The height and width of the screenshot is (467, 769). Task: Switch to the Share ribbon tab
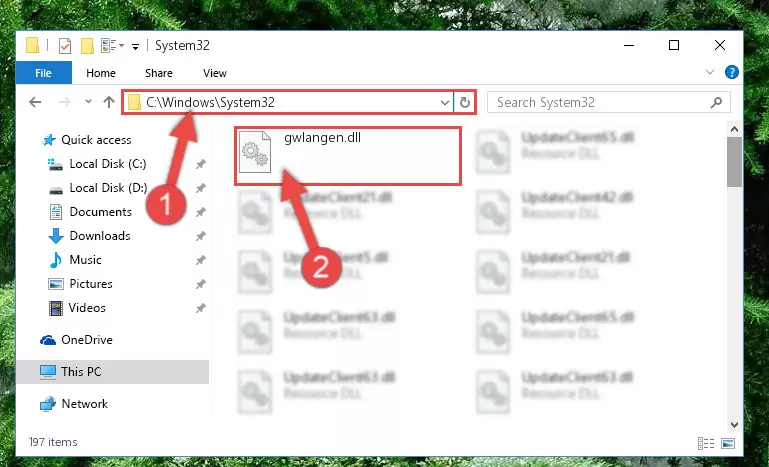click(159, 73)
